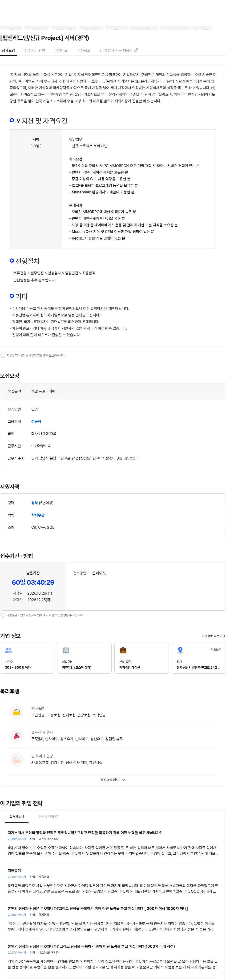
Task: Click the 사원수 301 ~ 500명 이하 card
Action: point(27,658)
